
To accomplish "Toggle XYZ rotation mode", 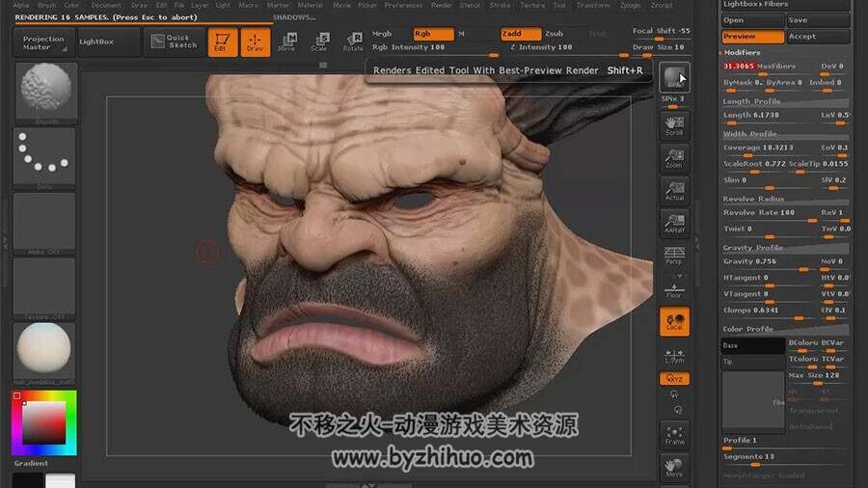I will point(674,378).
